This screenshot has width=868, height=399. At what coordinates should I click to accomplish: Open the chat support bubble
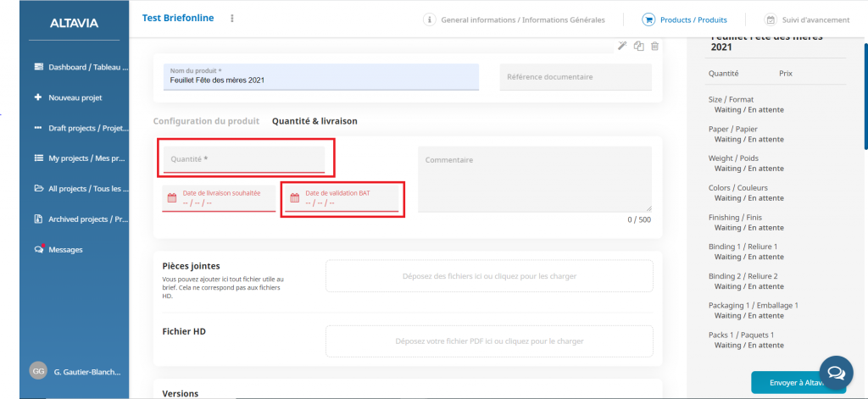pos(835,372)
